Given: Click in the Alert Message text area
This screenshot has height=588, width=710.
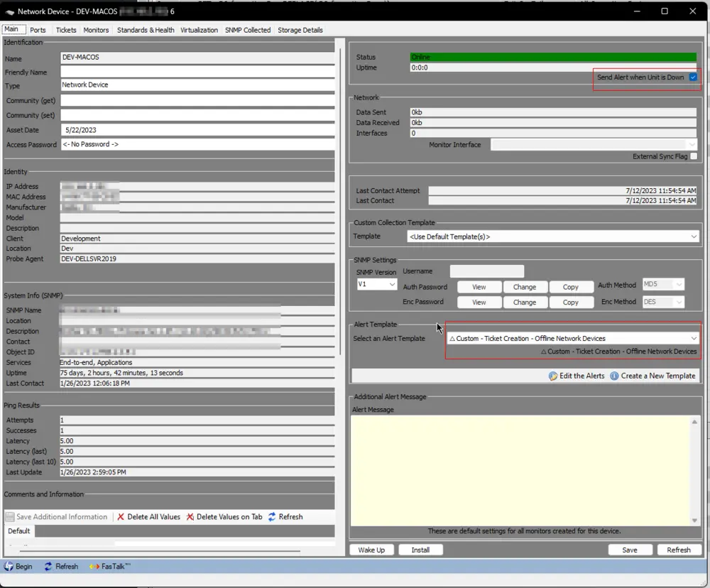Looking at the screenshot, I should [x=520, y=471].
